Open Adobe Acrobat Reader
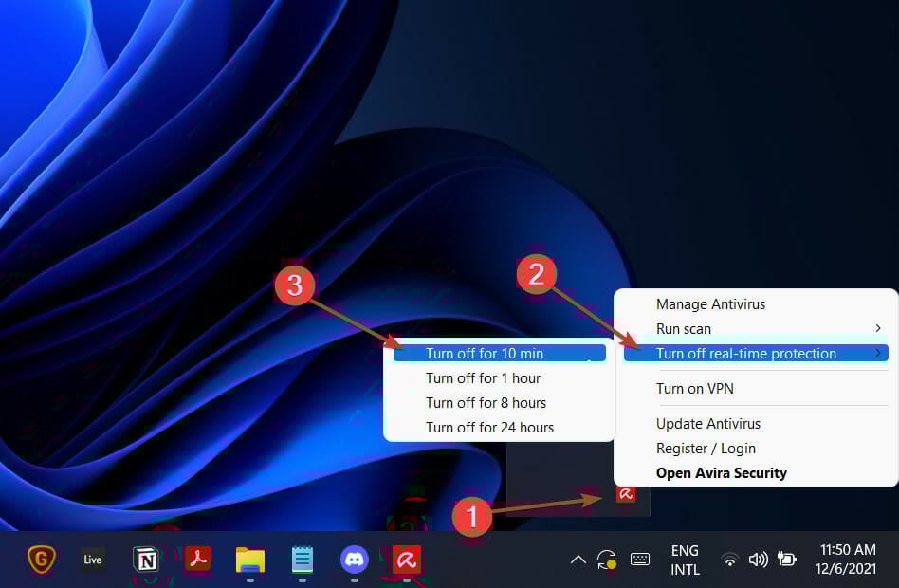The image size is (899, 588). (x=197, y=560)
